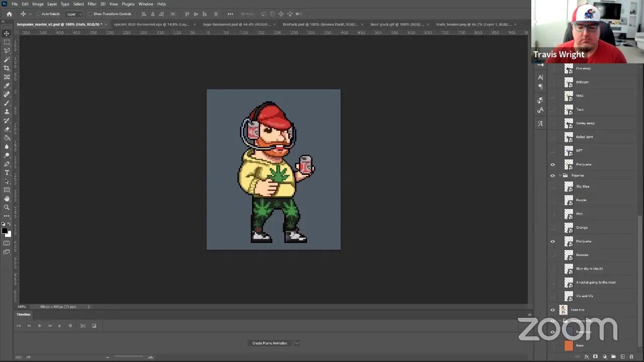Click Create Frame Animation button
The image size is (644, 362).
click(x=270, y=343)
